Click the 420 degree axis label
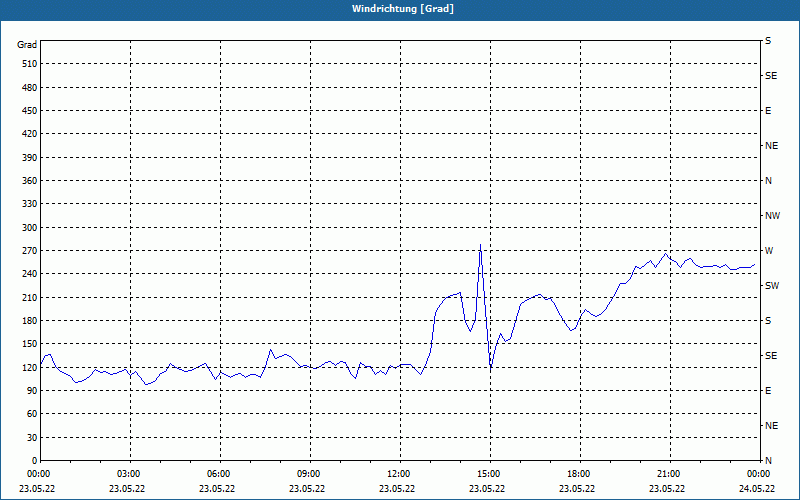The image size is (800, 500). coord(29,134)
